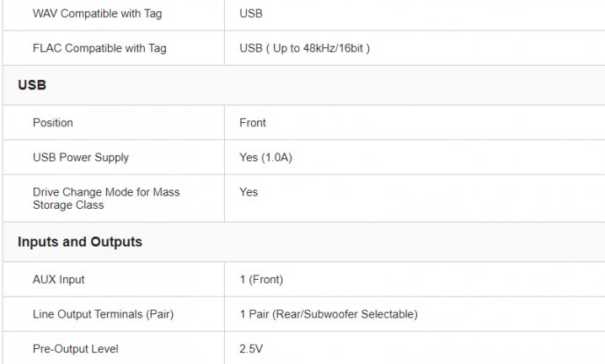Click the USB Power Supply label

(81, 157)
